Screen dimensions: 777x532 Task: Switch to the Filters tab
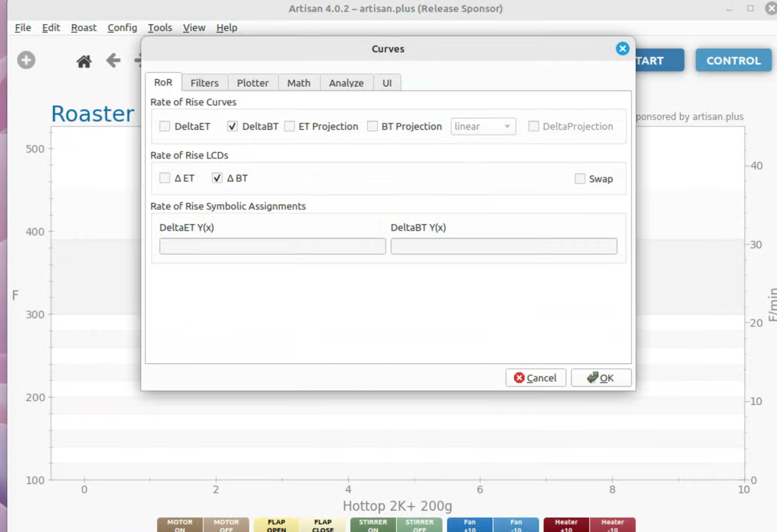click(x=204, y=83)
